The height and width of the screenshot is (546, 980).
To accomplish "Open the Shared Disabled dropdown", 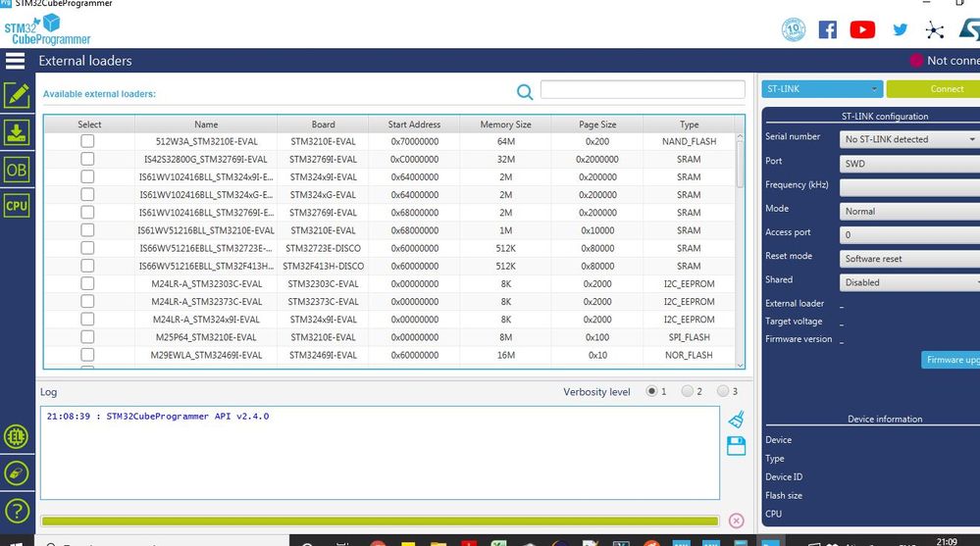I will 909,282.
